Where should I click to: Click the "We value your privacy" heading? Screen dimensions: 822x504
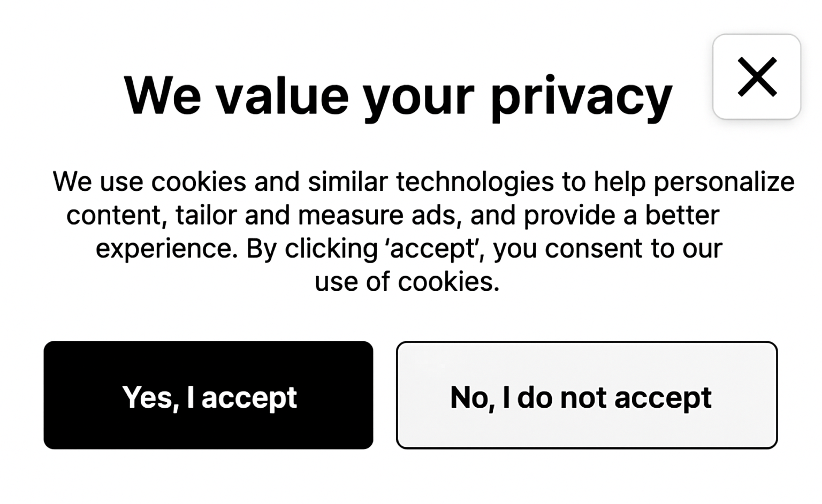tap(398, 96)
